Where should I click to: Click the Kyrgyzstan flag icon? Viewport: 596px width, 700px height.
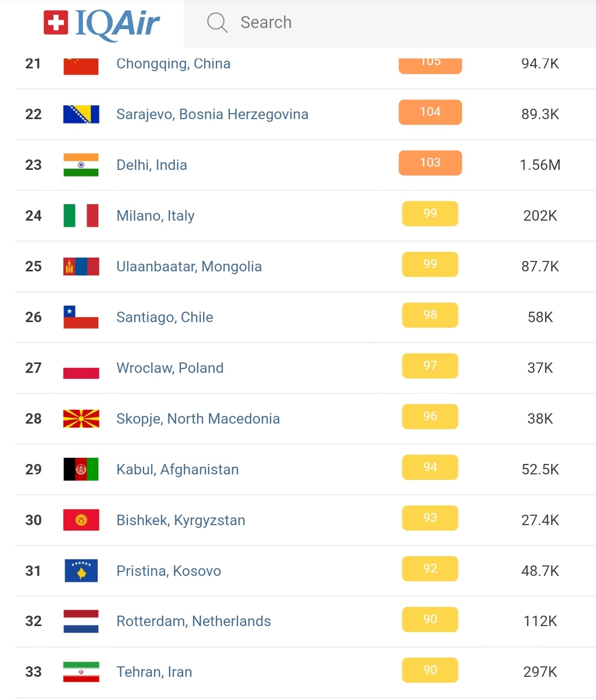click(81, 520)
